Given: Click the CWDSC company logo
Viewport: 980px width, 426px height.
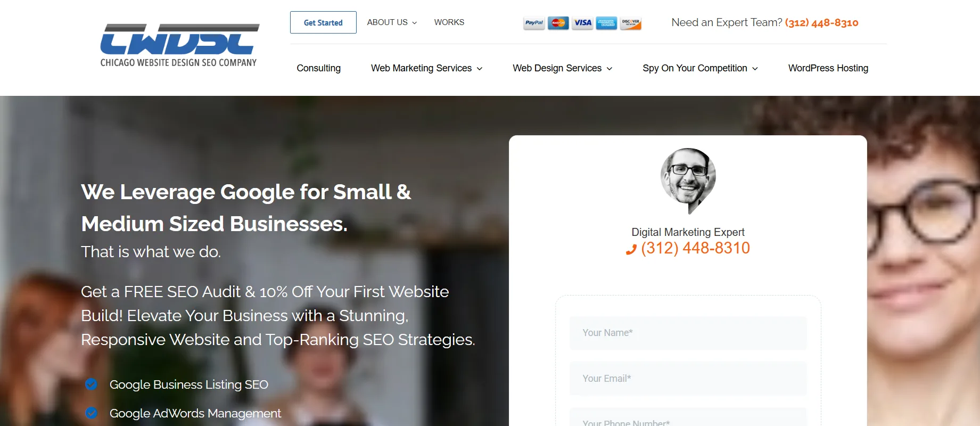Looking at the screenshot, I should pyautogui.click(x=179, y=44).
